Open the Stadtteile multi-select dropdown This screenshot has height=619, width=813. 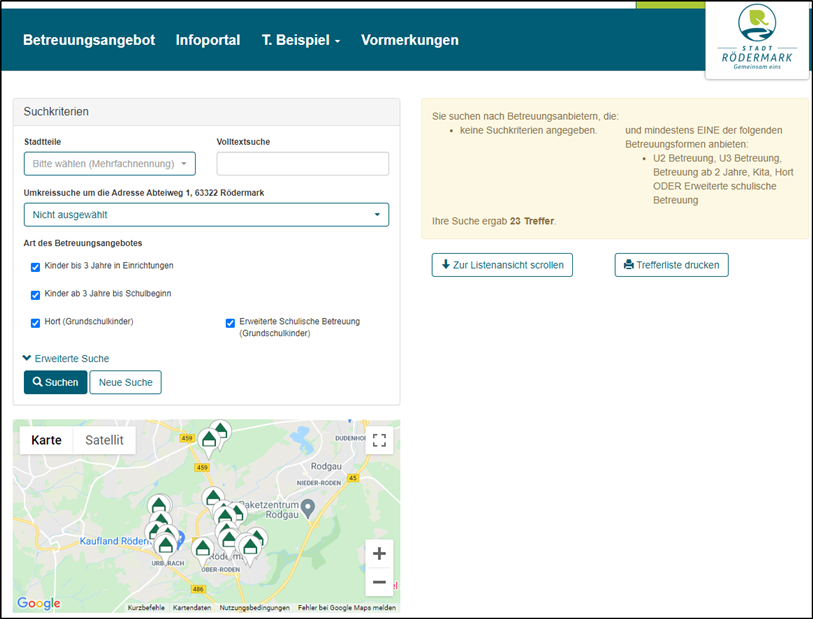click(110, 164)
